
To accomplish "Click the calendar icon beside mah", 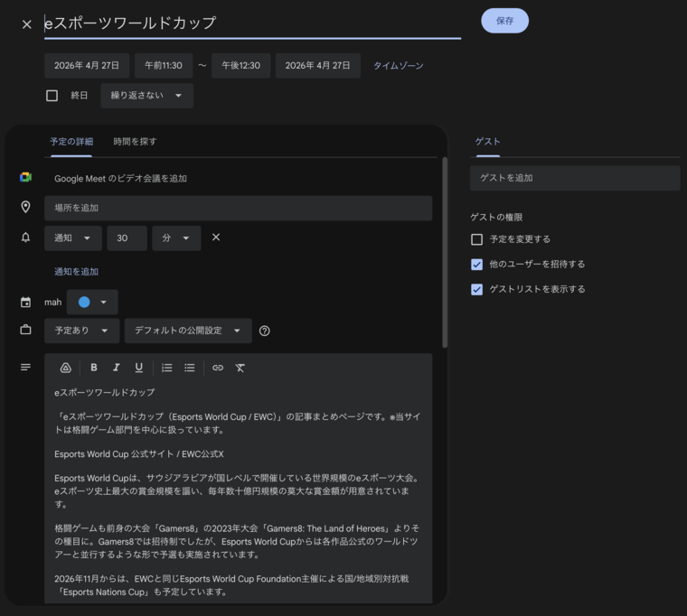I will click(26, 302).
